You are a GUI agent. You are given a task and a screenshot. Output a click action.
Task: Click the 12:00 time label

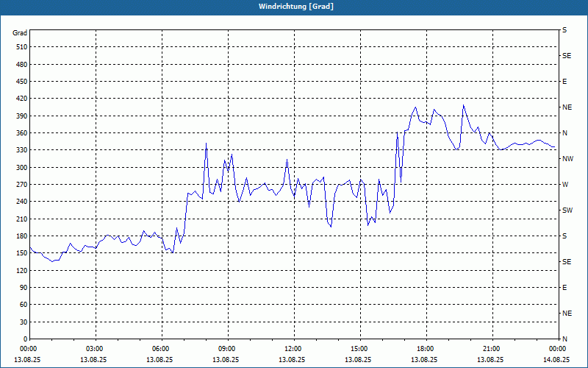(294, 348)
